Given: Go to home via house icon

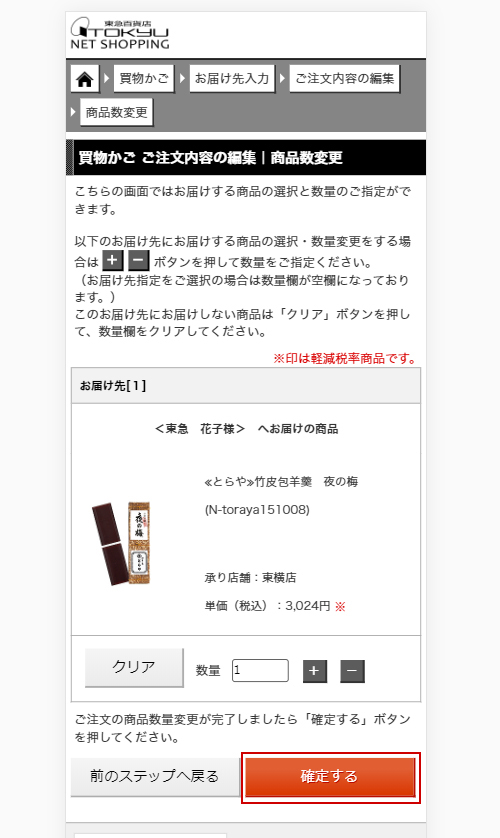Looking at the screenshot, I should pyautogui.click(x=85, y=79).
